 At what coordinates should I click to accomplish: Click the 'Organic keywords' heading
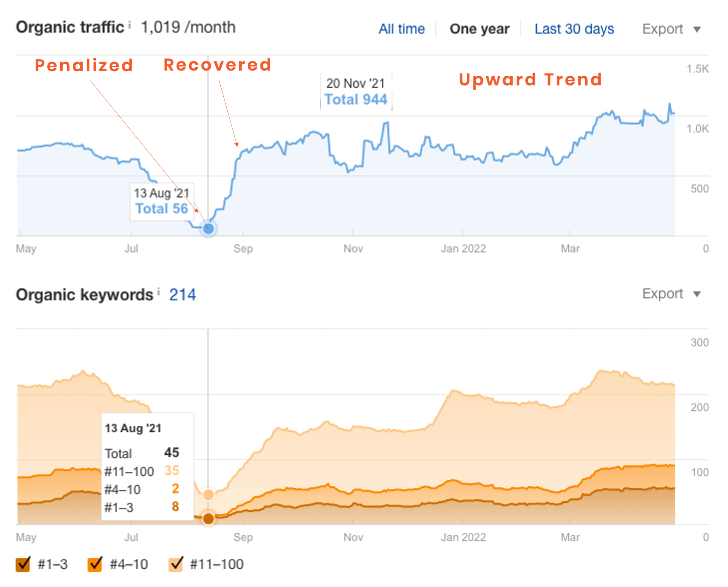click(x=85, y=295)
